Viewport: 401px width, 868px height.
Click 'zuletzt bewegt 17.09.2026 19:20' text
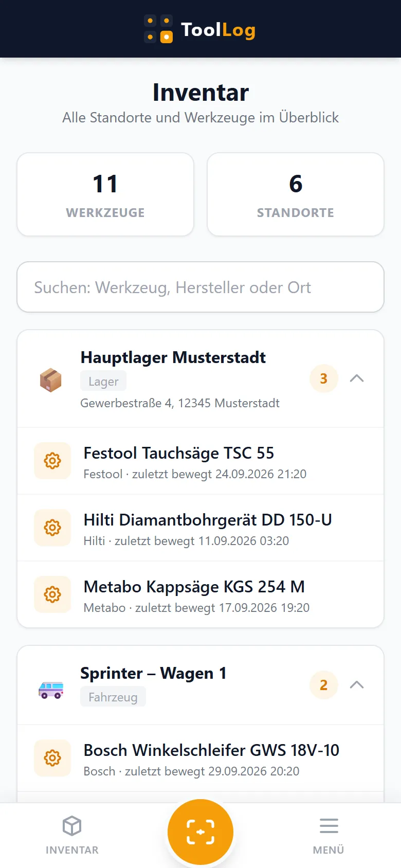click(x=222, y=608)
